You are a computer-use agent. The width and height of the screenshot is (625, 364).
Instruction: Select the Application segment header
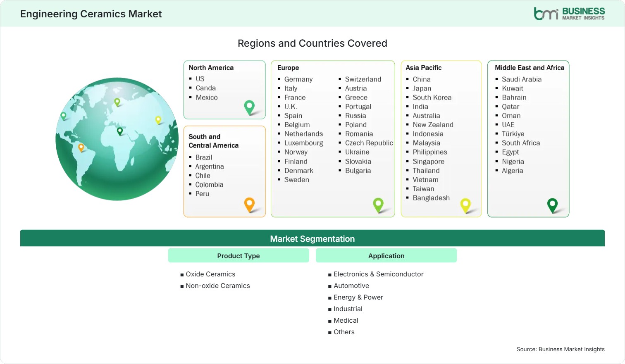coord(386,256)
